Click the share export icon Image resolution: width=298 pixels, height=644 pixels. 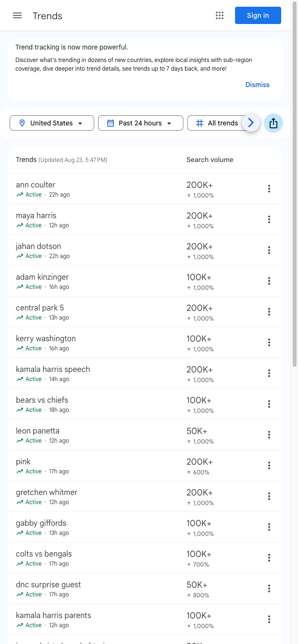pyautogui.click(x=273, y=123)
